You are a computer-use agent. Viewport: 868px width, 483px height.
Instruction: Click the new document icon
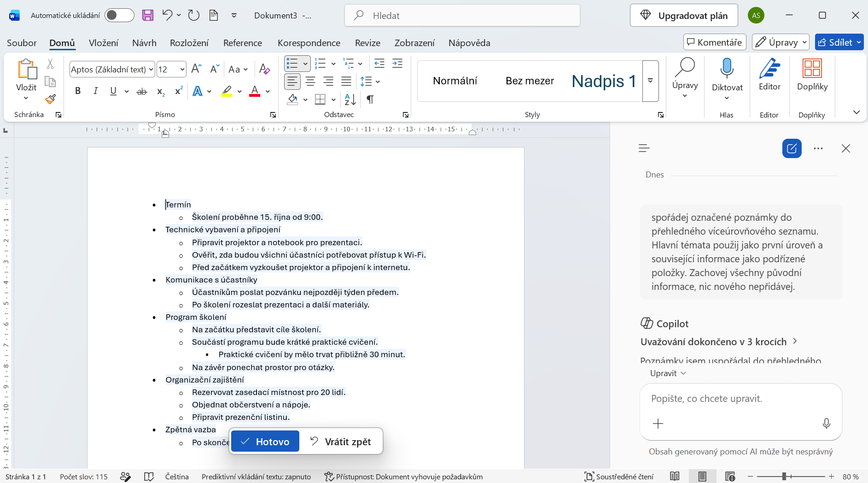tap(214, 15)
